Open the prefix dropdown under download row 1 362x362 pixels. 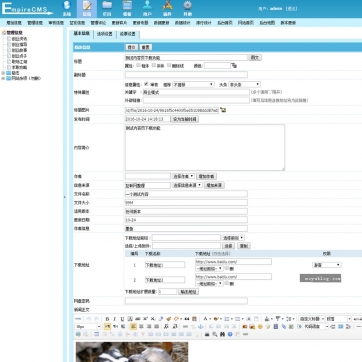[209, 268]
